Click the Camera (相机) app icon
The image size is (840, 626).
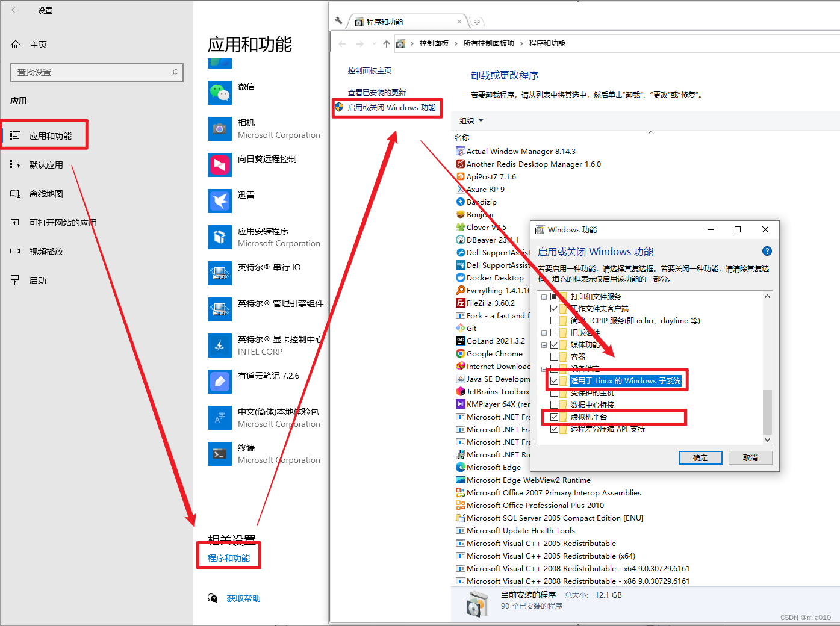point(220,129)
